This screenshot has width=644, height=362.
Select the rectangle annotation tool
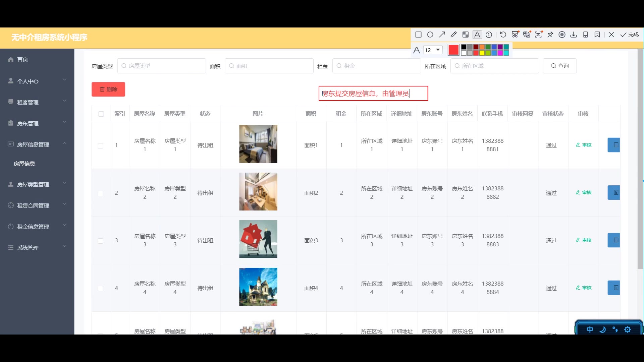click(x=418, y=35)
